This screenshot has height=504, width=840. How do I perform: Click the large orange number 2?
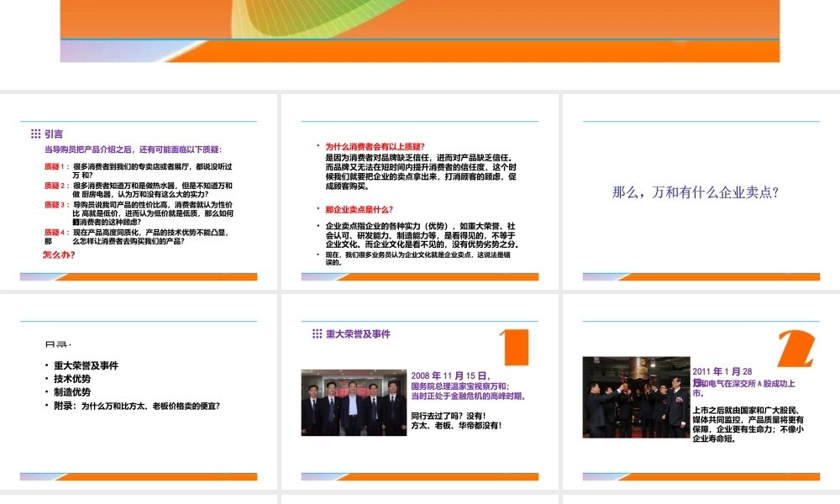(x=796, y=348)
